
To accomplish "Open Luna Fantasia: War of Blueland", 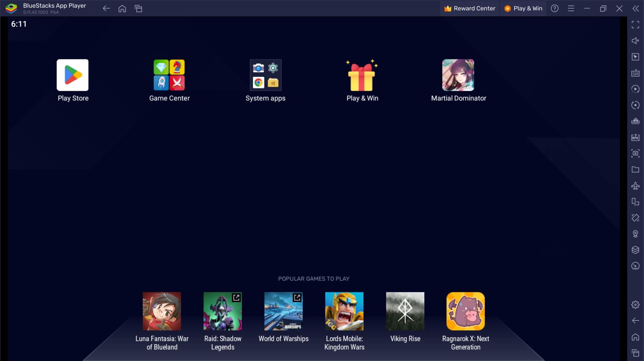I will click(x=162, y=311).
